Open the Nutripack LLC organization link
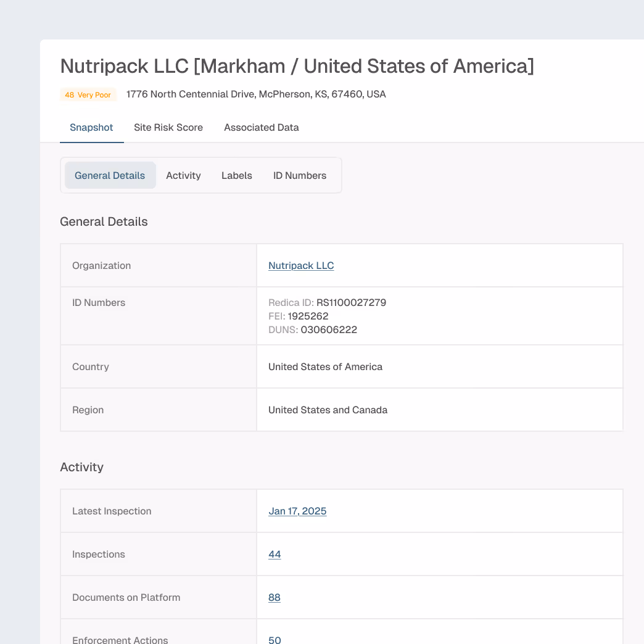 click(301, 265)
